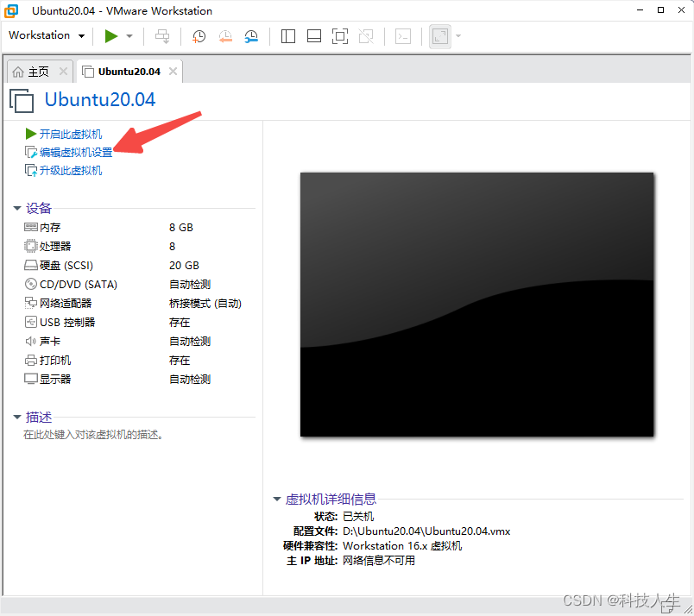694x616 pixels.
Task: Open the power options dropdown arrow
Action: coord(129,36)
